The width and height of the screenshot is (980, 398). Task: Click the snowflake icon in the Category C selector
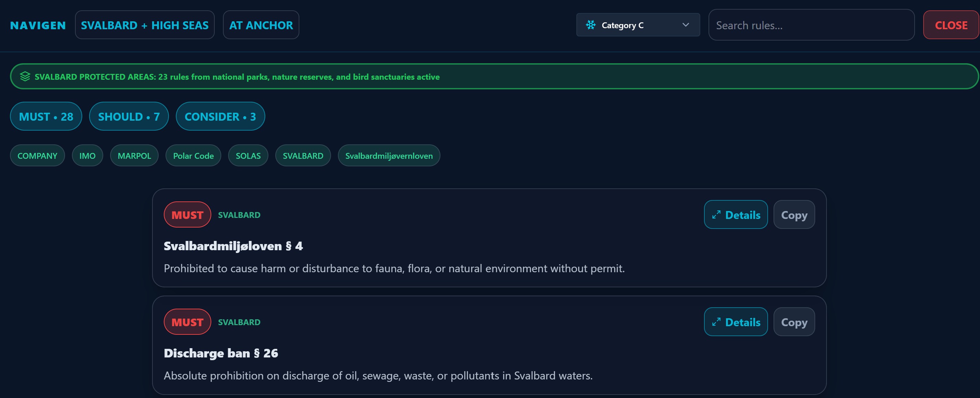point(591,25)
